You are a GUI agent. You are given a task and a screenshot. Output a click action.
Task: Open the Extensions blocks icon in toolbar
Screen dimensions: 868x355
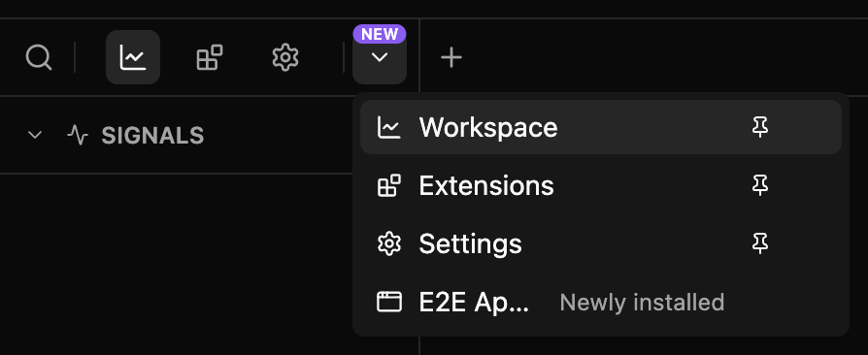tap(210, 57)
